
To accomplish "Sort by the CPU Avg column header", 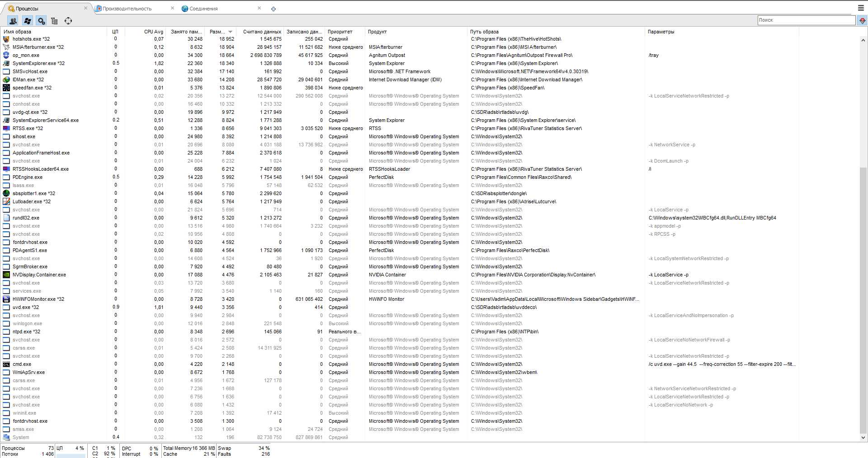I will (x=154, y=32).
